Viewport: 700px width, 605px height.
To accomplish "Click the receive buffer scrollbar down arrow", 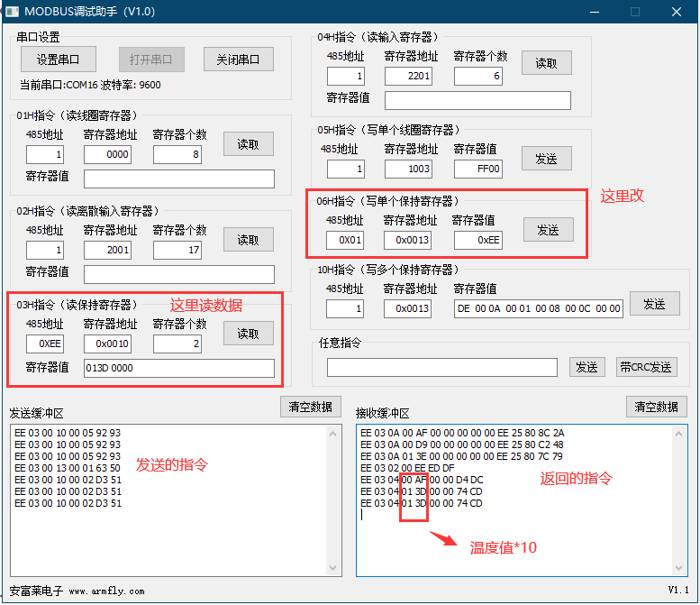I will point(678,568).
